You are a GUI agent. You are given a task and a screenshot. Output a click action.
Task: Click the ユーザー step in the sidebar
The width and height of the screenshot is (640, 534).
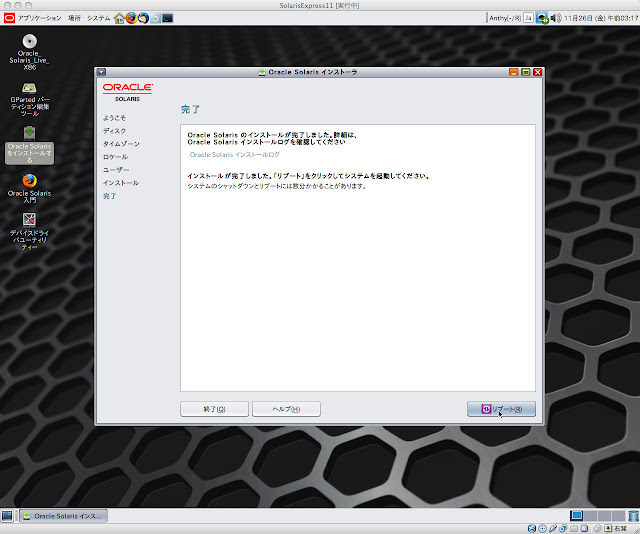[x=116, y=170]
